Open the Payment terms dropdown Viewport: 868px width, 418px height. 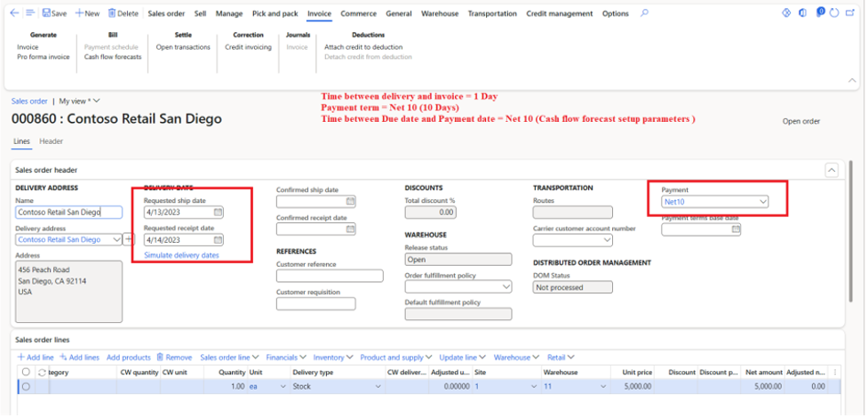point(763,202)
